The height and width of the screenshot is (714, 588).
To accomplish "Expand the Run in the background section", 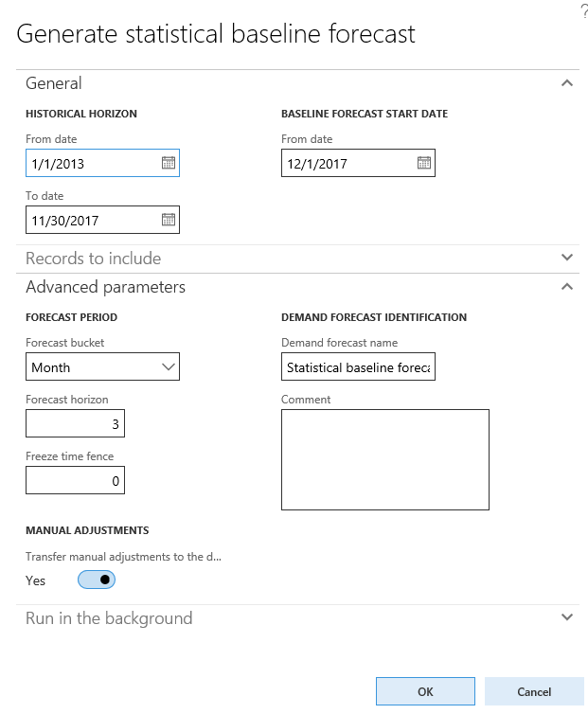I will click(x=567, y=617).
